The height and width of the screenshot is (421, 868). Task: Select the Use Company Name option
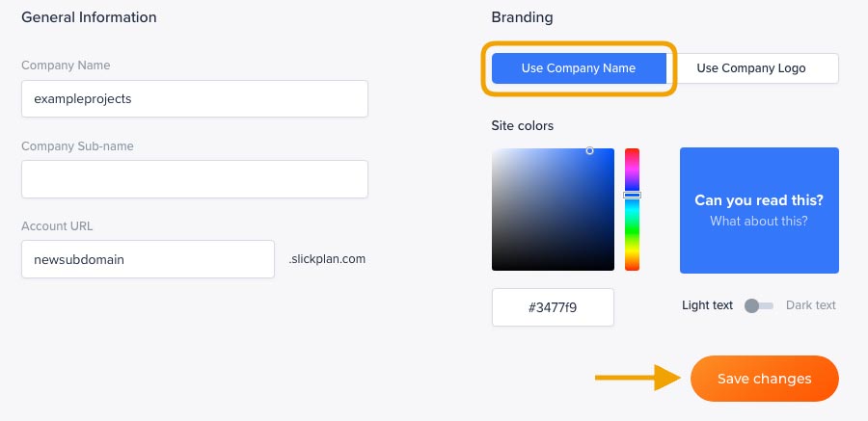(579, 68)
